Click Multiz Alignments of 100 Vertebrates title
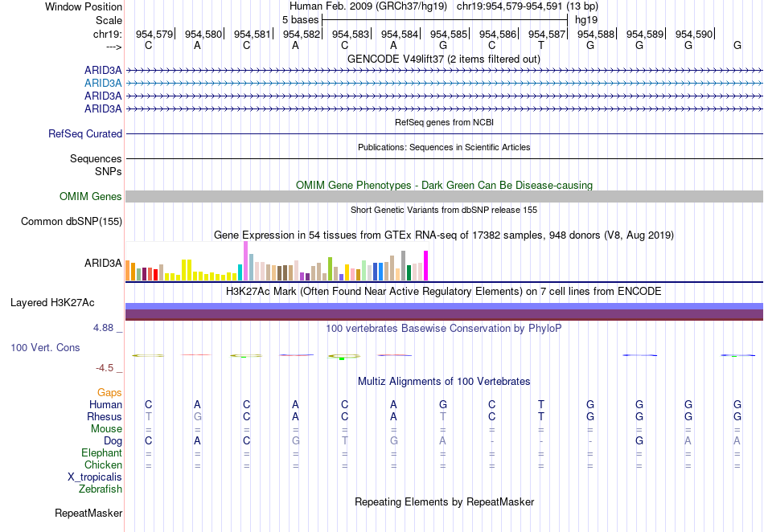This screenshot has height=532, width=764. (x=444, y=382)
